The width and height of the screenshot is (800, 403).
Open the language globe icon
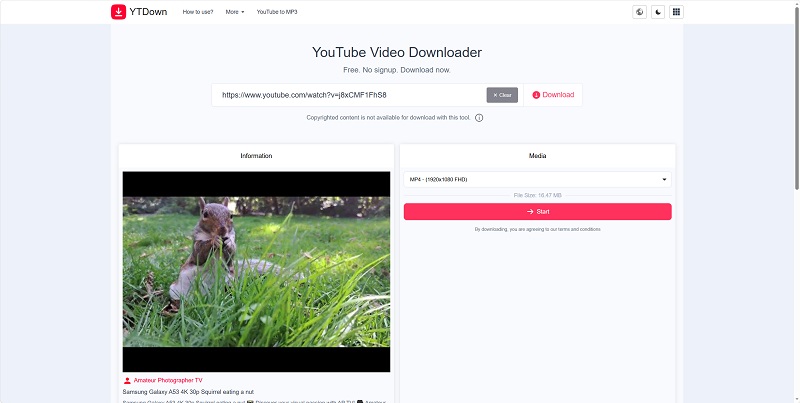pos(639,12)
